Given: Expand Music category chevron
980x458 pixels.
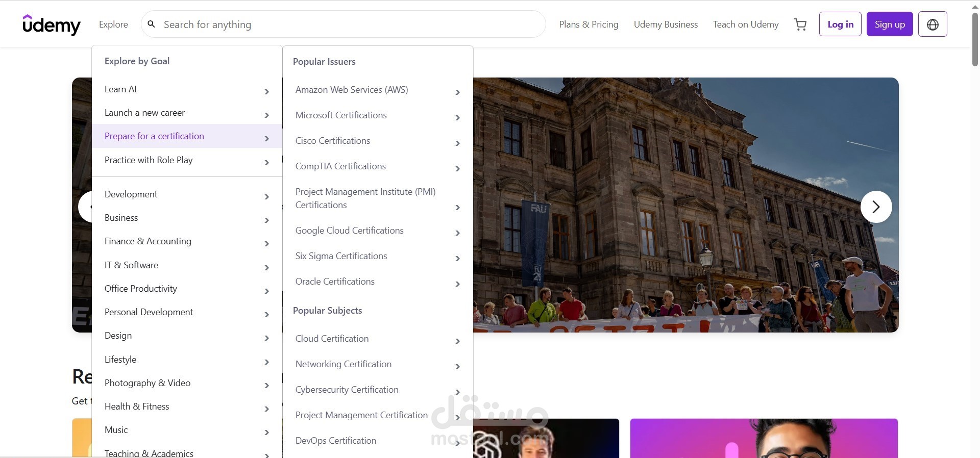Looking at the screenshot, I should click(266, 432).
